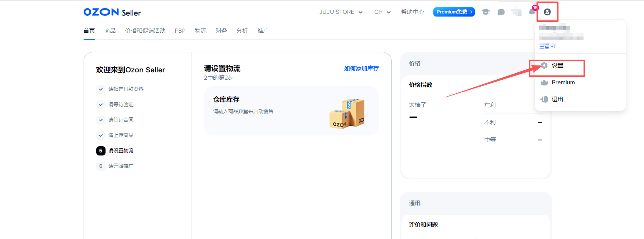Viewport: 644px width, 239px height.
Task: Open the 商品 tab
Action: pyautogui.click(x=110, y=31)
